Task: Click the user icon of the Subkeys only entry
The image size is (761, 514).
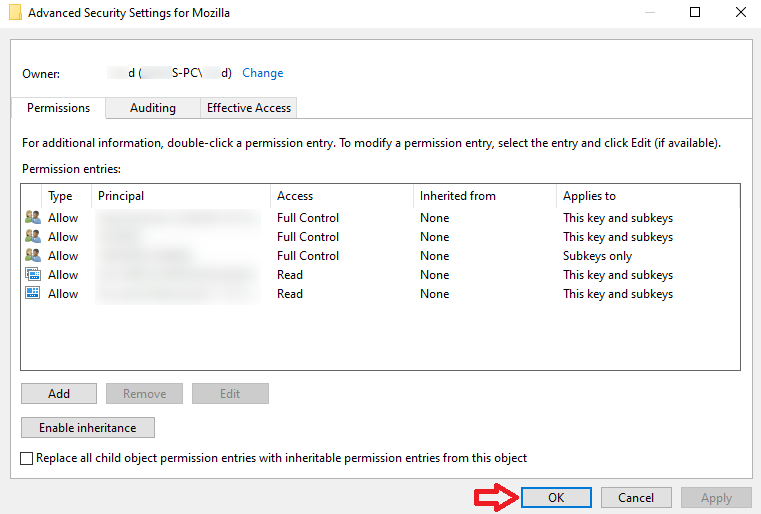Action: coord(32,256)
